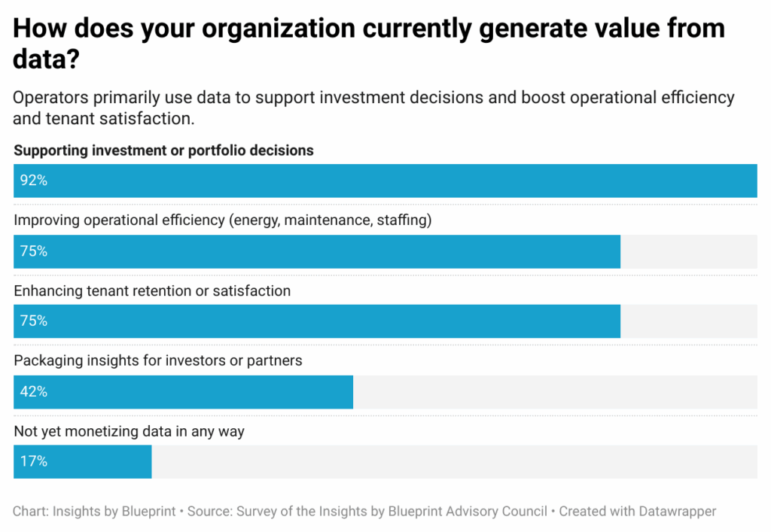The height and width of the screenshot is (532, 771).
Task: Click the 'Created with Datawrapper' link
Action: tap(637, 512)
